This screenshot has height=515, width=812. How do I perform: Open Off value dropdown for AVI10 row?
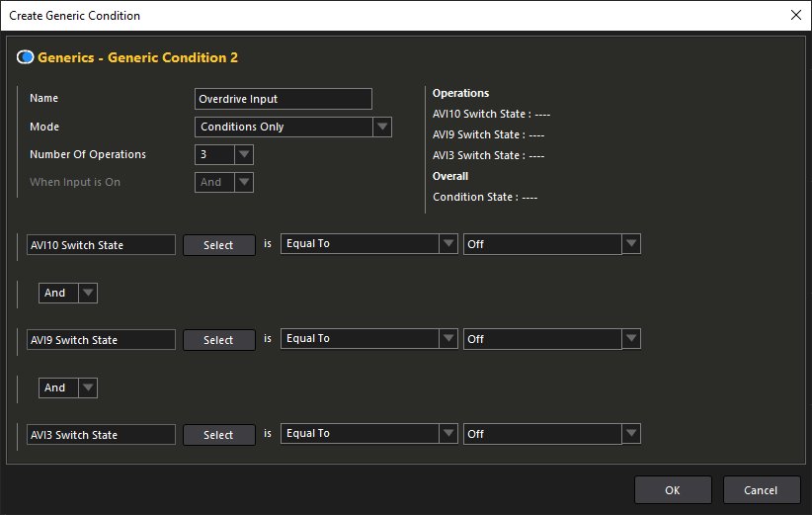pyautogui.click(x=551, y=244)
